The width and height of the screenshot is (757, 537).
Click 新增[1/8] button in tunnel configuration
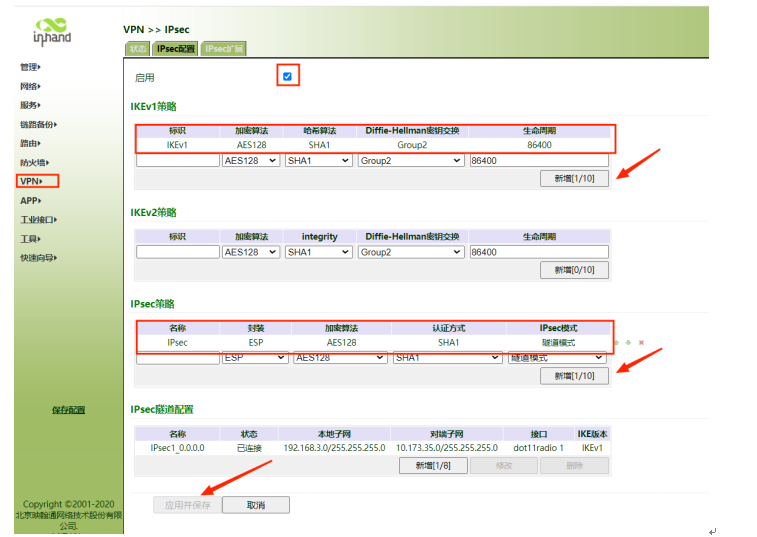click(432, 465)
